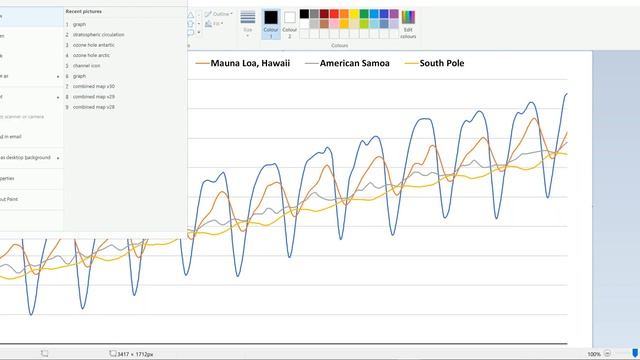Select the rounded callout shape in gallery
Viewport: 640px width, 360px height.
pos(191,33)
